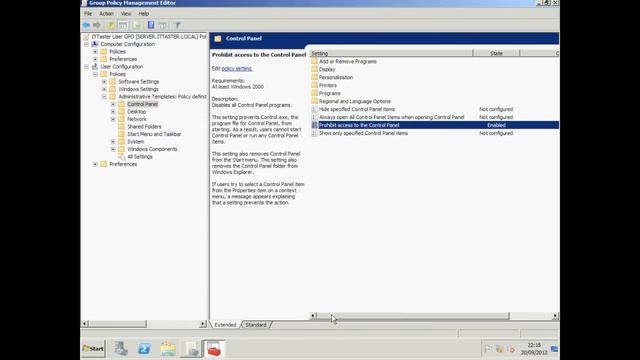Expand the Windows Components tree node

[x=113, y=149]
